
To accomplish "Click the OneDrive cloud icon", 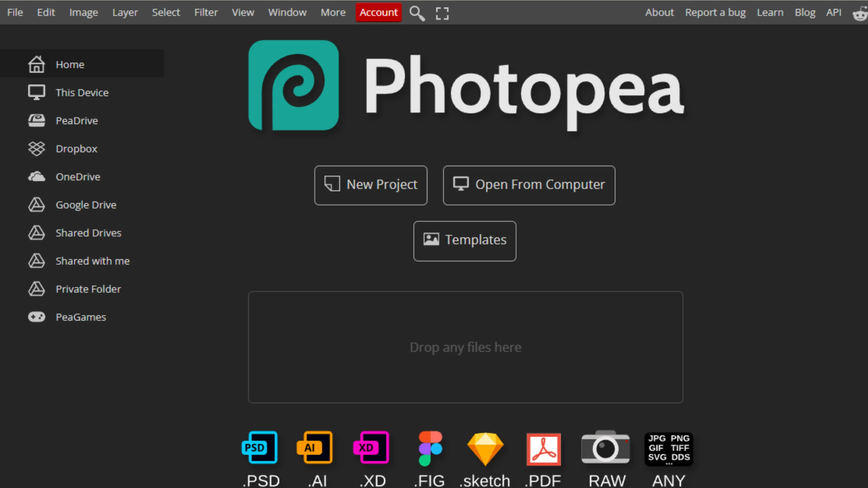I will click(36, 176).
